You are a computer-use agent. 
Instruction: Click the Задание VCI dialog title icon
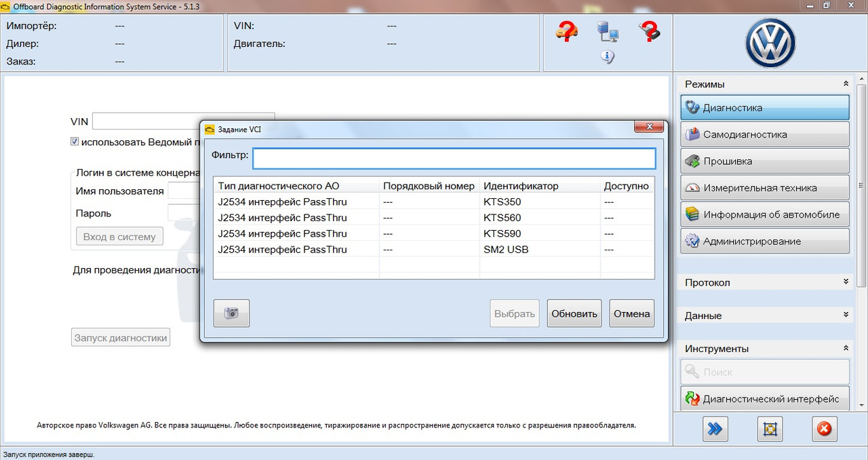click(x=210, y=129)
